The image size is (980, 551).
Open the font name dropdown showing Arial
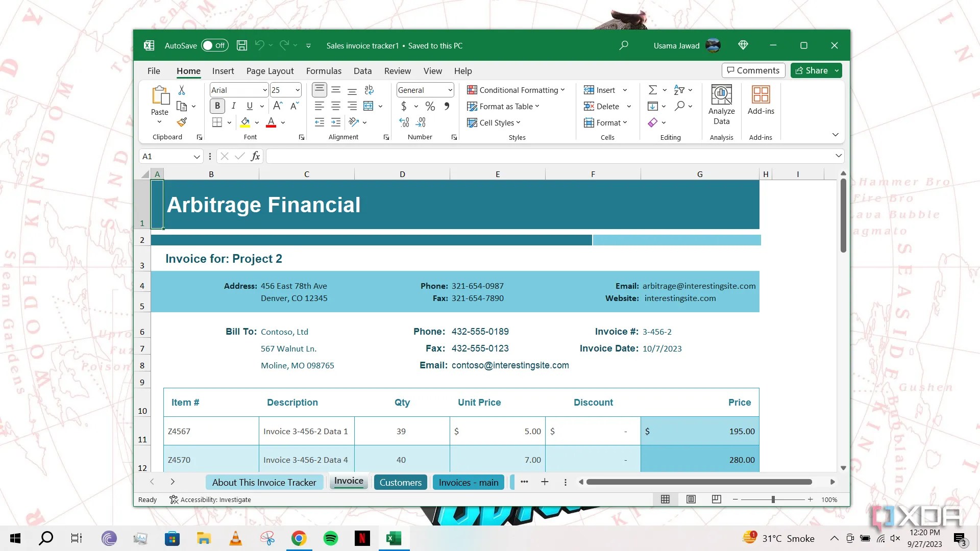pyautogui.click(x=264, y=90)
